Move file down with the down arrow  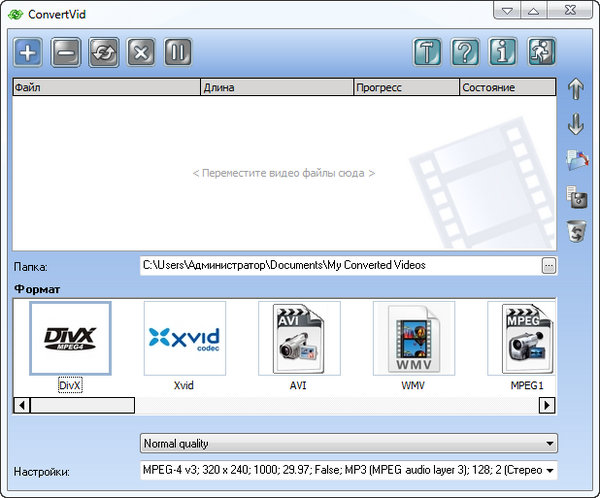point(576,125)
